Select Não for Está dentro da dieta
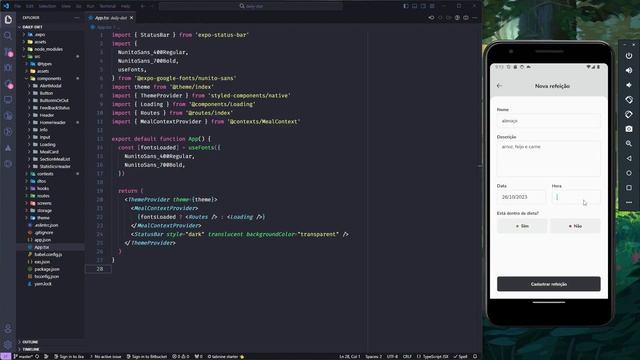The height and width of the screenshot is (360, 640). 575,226
